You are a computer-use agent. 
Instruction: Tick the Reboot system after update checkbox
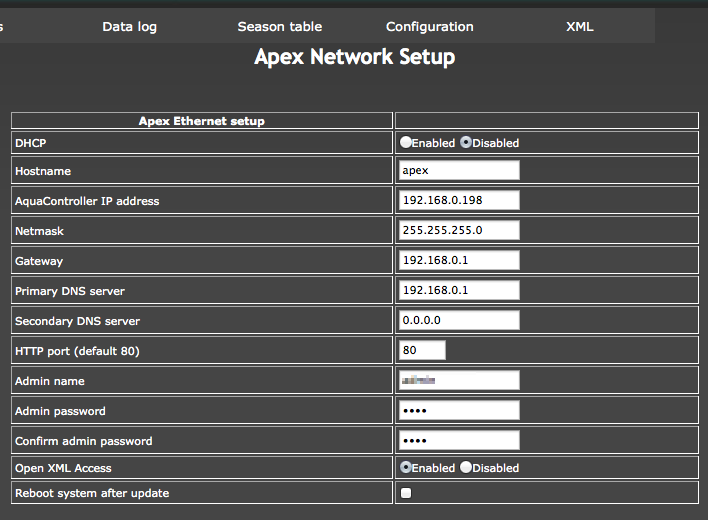point(406,493)
